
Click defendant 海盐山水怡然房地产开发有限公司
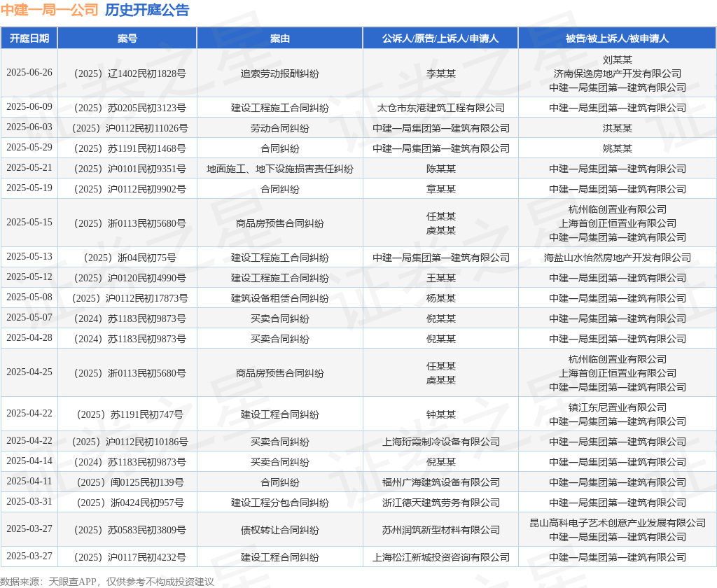(618, 258)
